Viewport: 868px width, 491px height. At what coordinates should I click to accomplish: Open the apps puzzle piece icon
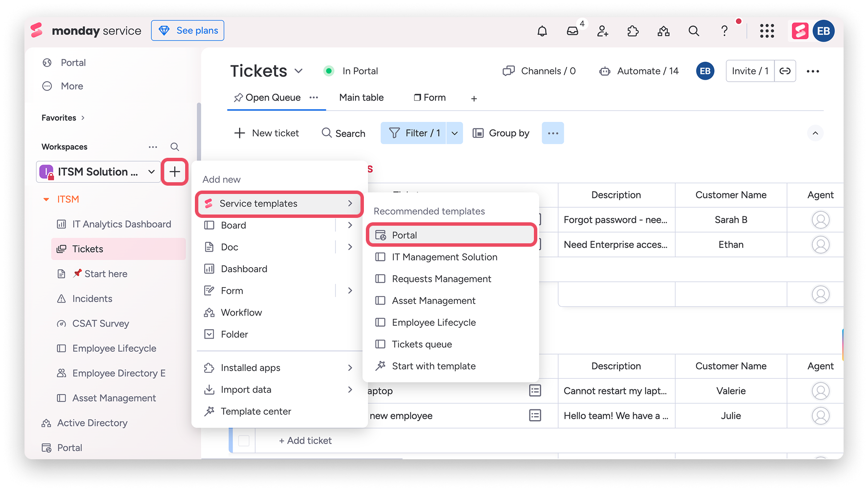633,31
